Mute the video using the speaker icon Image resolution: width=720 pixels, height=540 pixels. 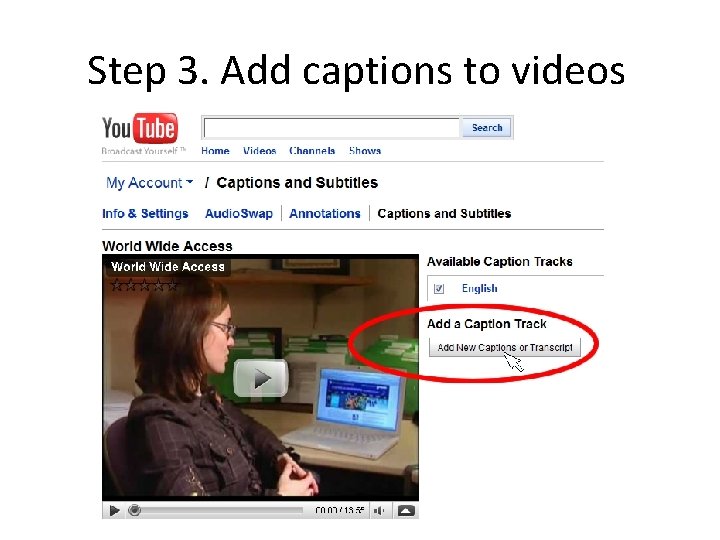pyautogui.click(x=379, y=510)
